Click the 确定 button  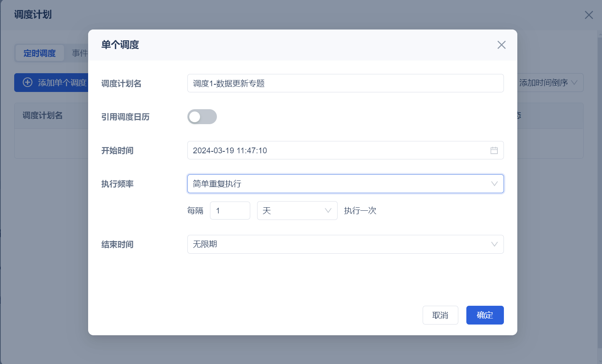[x=485, y=315]
